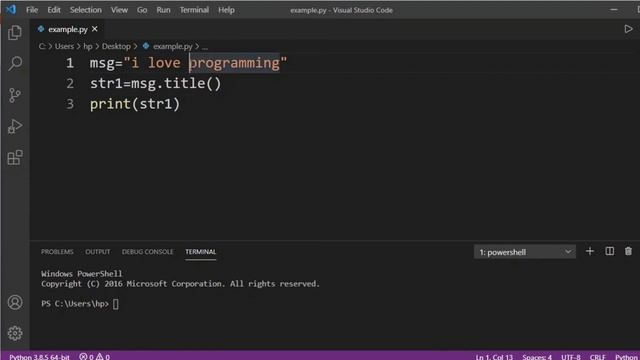Click the Windows PowerShell text in terminal

[x=82, y=273]
